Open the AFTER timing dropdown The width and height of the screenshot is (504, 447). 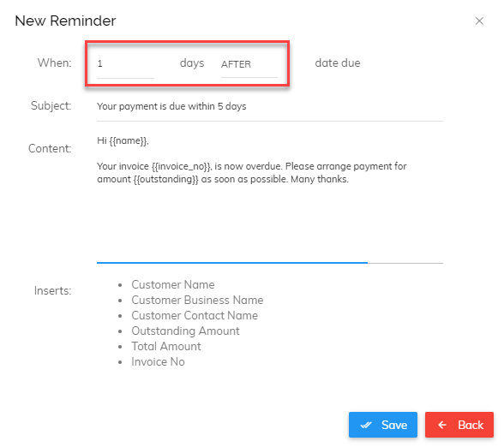249,64
